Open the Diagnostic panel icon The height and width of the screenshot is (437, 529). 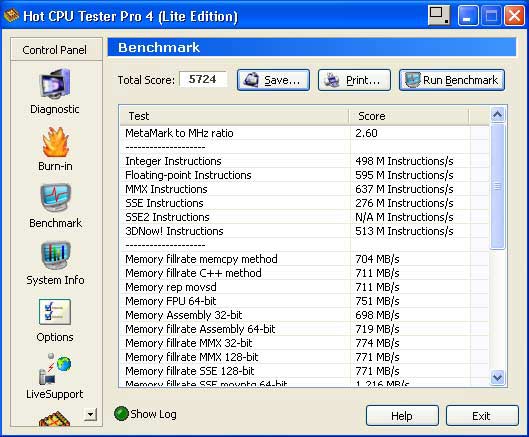pyautogui.click(x=55, y=83)
